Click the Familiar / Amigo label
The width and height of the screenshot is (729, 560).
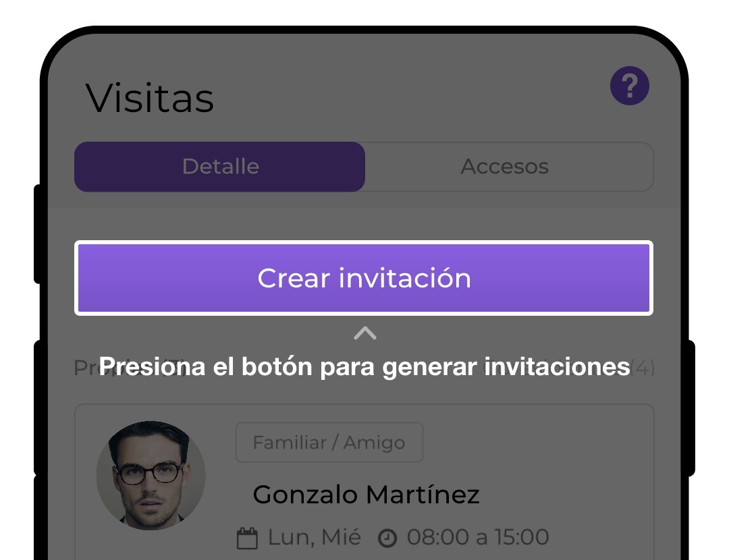pyautogui.click(x=329, y=442)
